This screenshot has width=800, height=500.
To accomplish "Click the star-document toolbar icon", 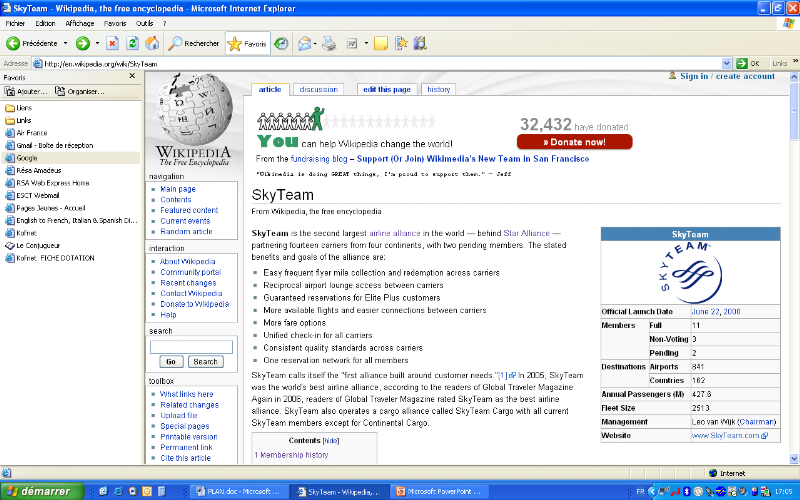I will pos(401,43).
